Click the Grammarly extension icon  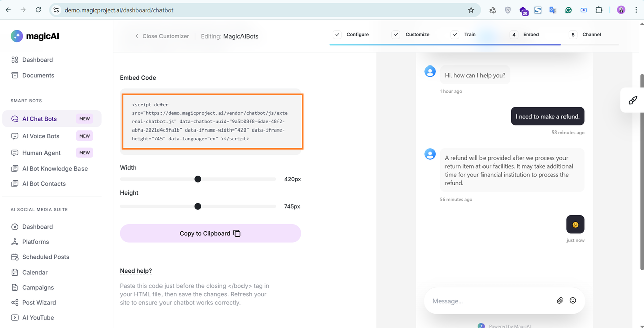(568, 10)
